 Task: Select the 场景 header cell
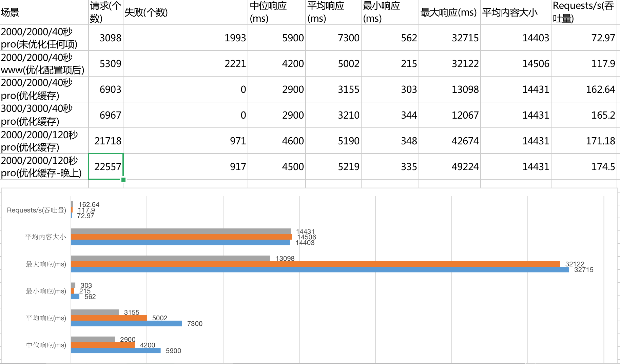click(44, 13)
